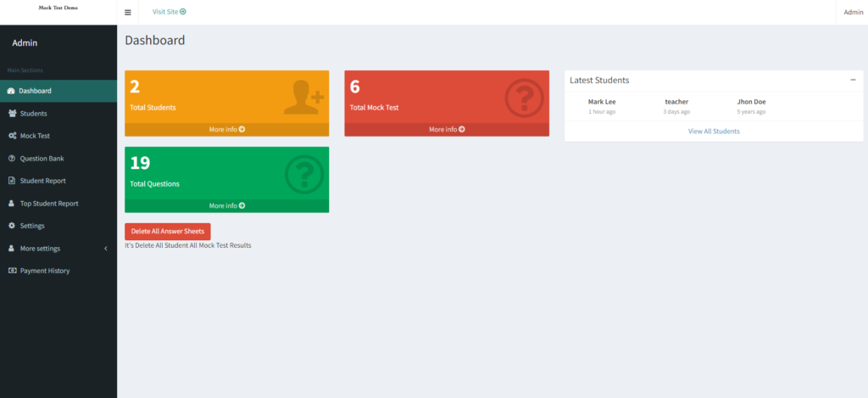Click the Dashboard speedometer icon in sidebar
This screenshot has height=398, width=868.
point(11,91)
